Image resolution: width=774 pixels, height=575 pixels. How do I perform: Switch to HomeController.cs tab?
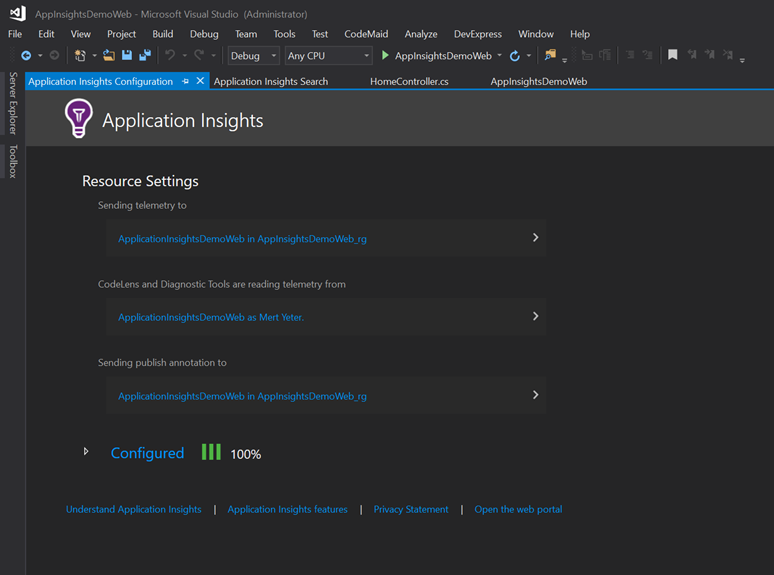click(409, 81)
